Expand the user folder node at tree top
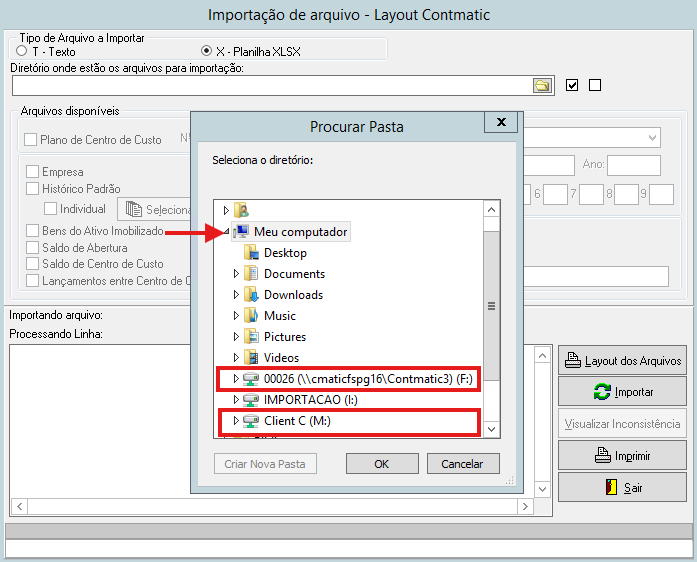Viewport: 697px width, 562px height. (226, 210)
